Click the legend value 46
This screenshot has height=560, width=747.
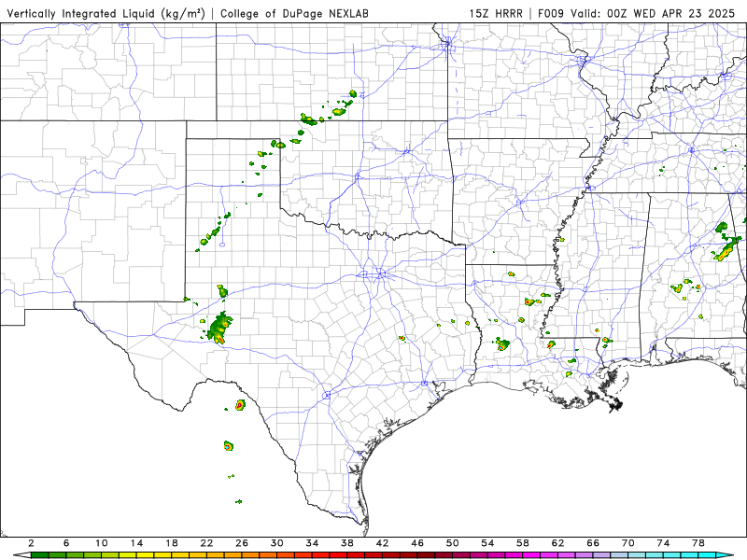click(x=417, y=543)
